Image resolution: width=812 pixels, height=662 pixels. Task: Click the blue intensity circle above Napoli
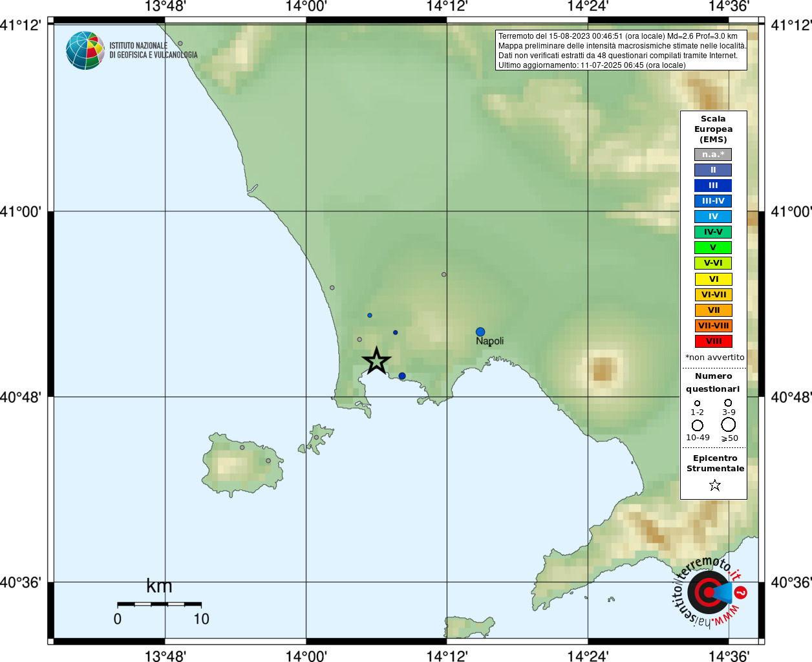pyautogui.click(x=480, y=332)
